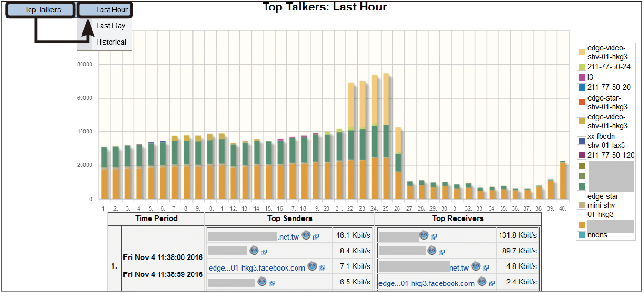644x293 pixels.
Task: Click external-link icon in the 4.8 Kbit/s receiver row
Action: 486,268
